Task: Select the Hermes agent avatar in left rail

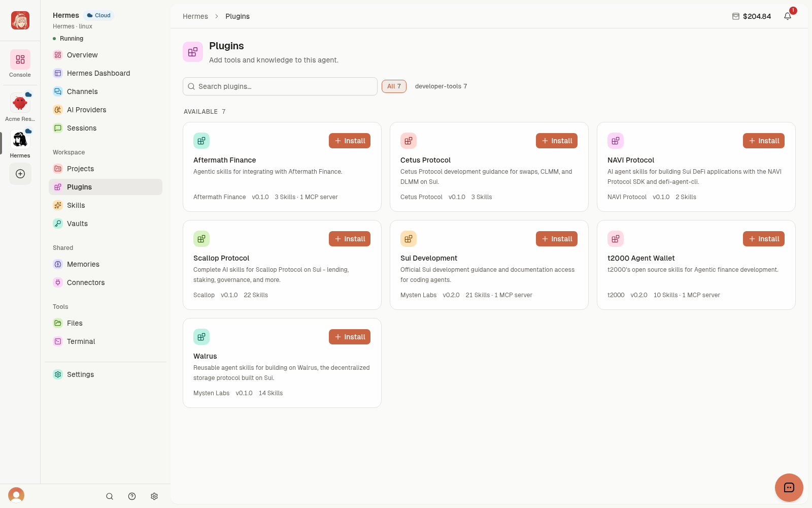Action: (20, 139)
